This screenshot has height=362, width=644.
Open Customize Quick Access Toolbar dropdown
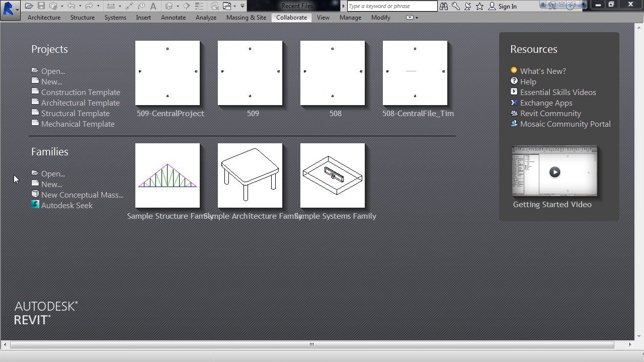coord(243,6)
